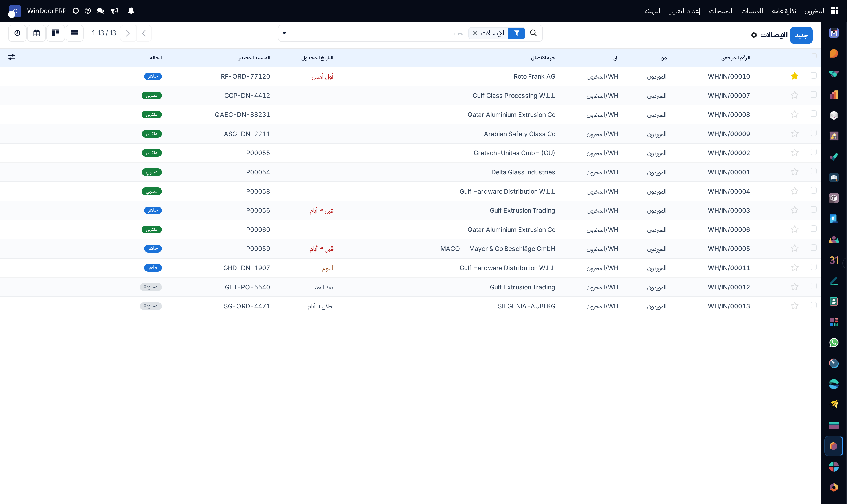
Task: Switch to list view
Action: tap(74, 33)
